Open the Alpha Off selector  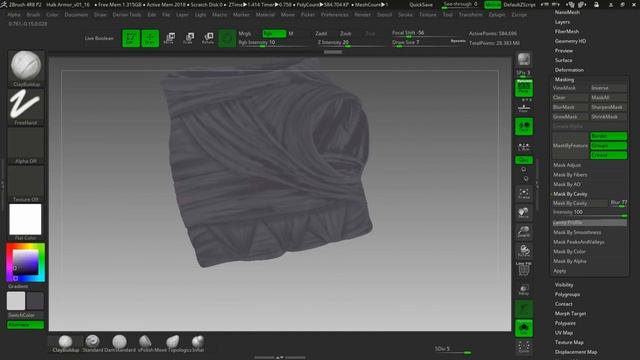tap(26, 146)
